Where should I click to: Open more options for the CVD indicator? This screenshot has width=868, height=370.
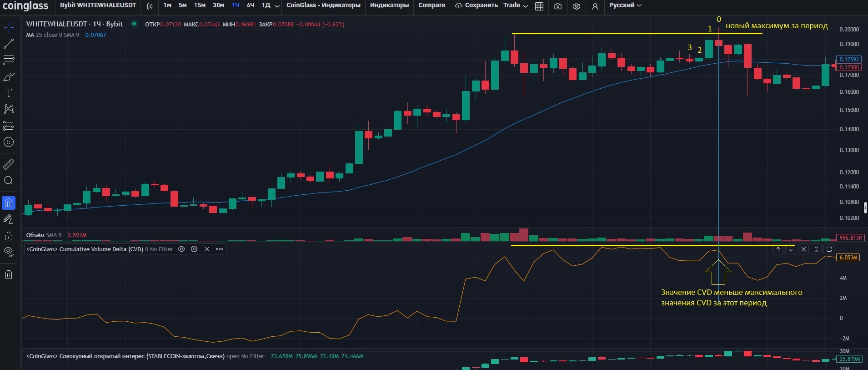220,249
